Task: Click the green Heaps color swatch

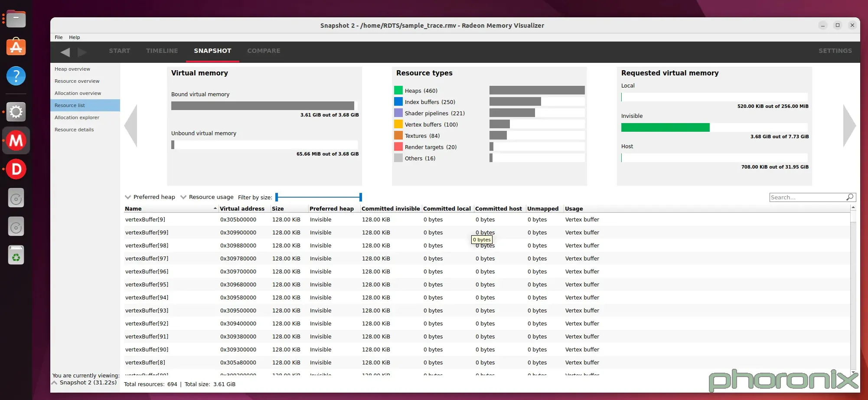Action: click(398, 90)
